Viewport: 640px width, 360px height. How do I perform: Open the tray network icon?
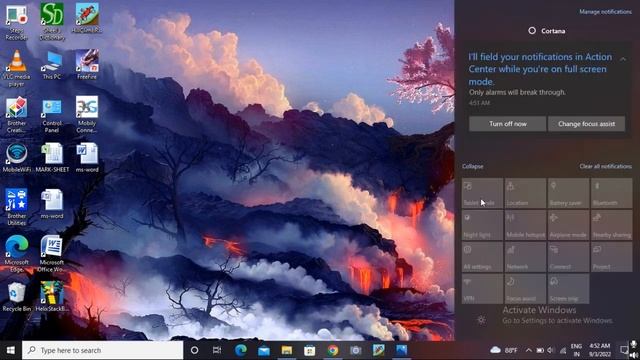[x=562, y=350]
